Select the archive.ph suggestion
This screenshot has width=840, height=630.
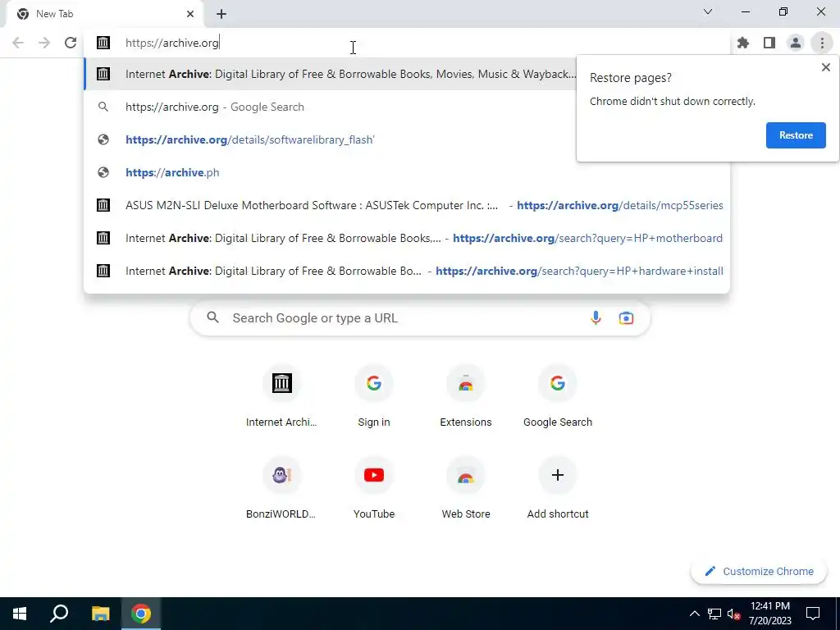[x=407, y=172]
